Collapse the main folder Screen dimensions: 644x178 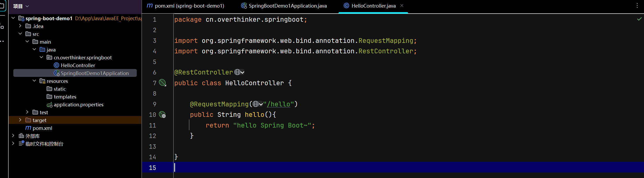27,42
